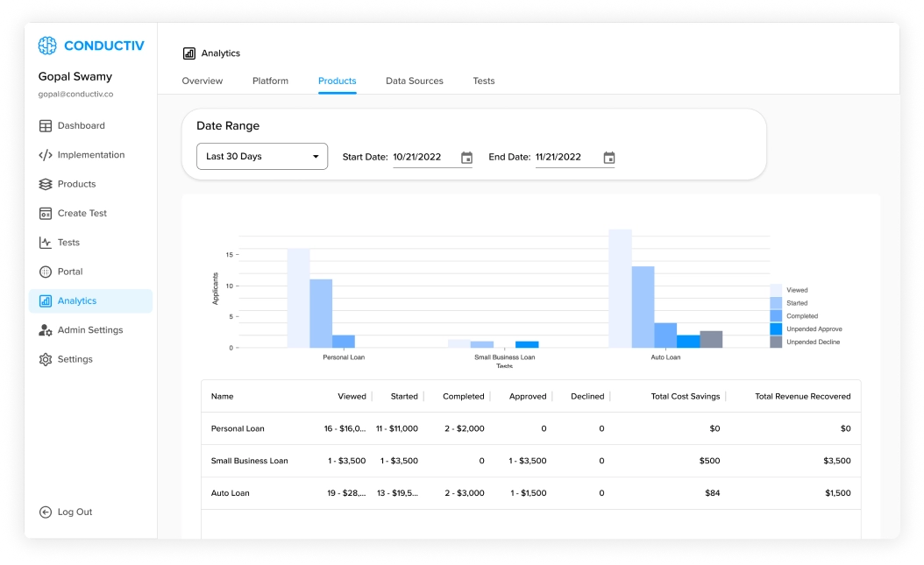
Task: Select the Analytics bar chart sidebar icon
Action: coord(46,300)
